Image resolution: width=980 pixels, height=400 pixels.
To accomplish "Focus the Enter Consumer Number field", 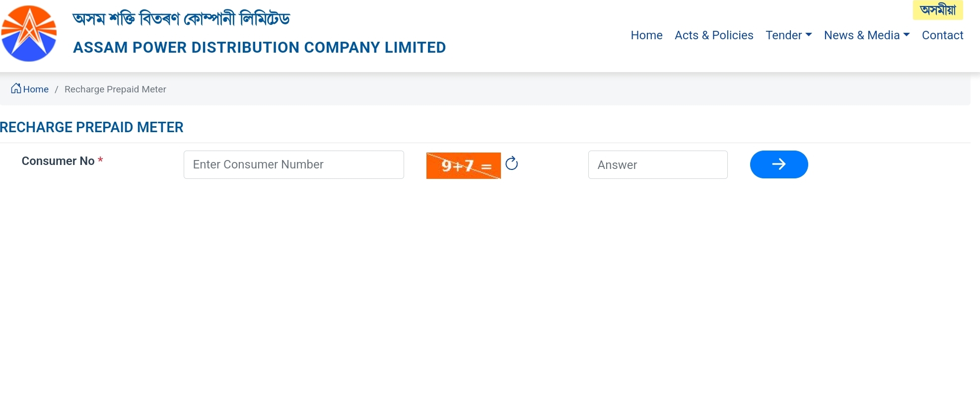I will tap(293, 164).
